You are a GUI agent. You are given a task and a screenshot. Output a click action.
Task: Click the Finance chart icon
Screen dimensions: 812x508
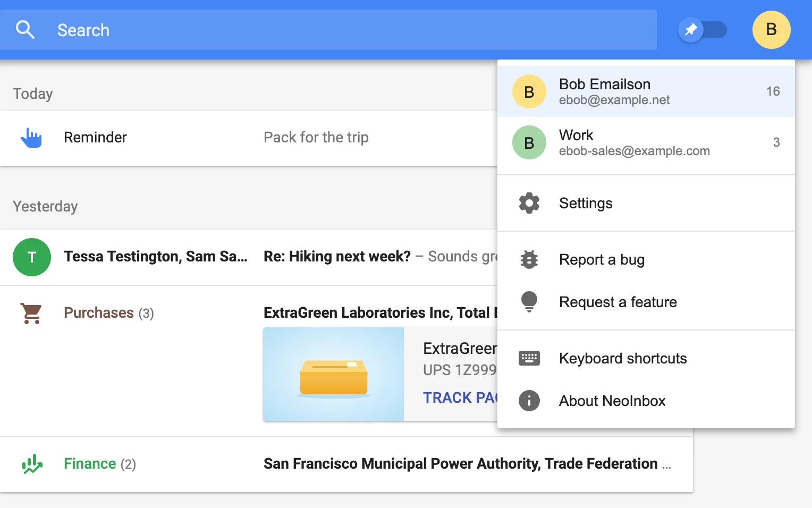point(32,464)
